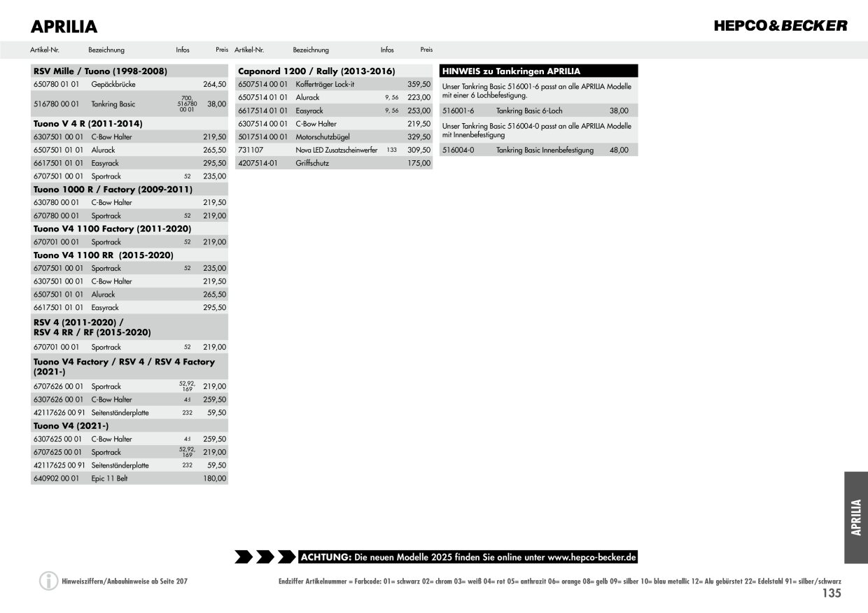Select the Tankring Basic Innenbefestigung item name
The width and height of the screenshot is (868, 613).
545,150
